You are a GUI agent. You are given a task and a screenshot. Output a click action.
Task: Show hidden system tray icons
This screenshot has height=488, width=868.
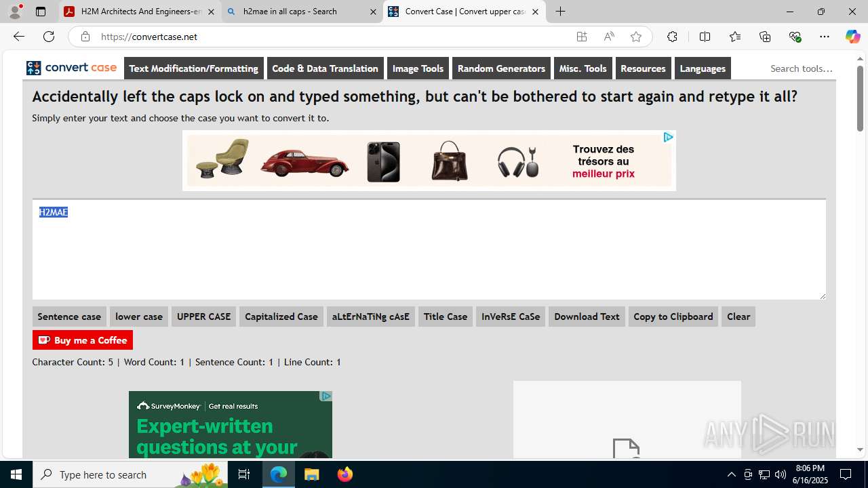731,474
